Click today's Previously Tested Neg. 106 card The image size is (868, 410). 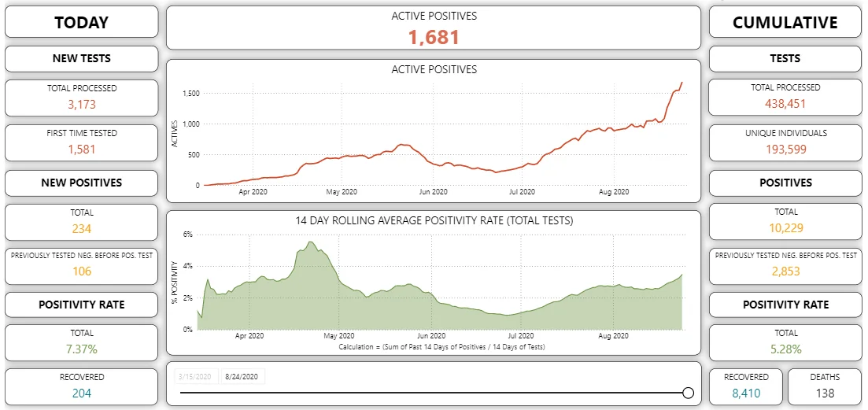81,266
